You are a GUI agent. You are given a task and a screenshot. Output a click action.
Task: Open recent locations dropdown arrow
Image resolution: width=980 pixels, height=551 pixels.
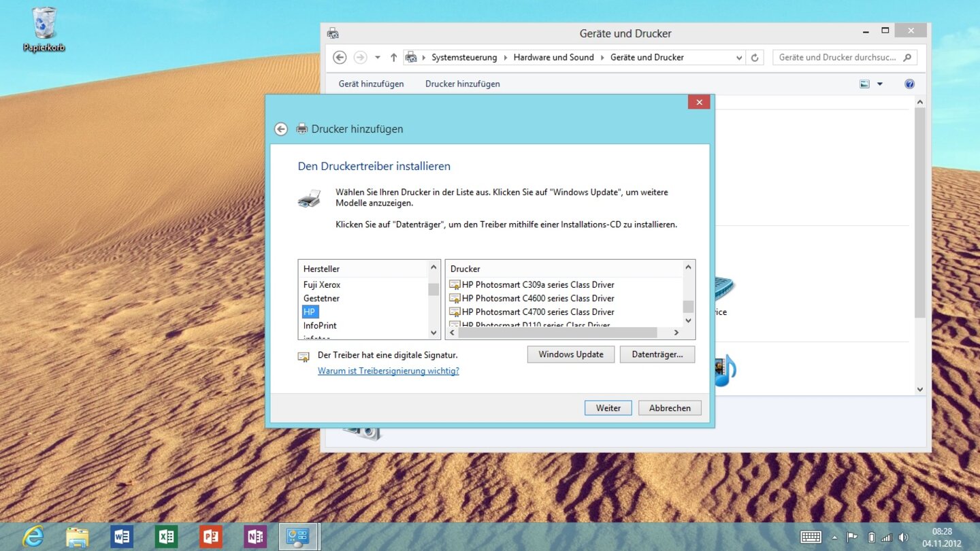tap(378, 58)
